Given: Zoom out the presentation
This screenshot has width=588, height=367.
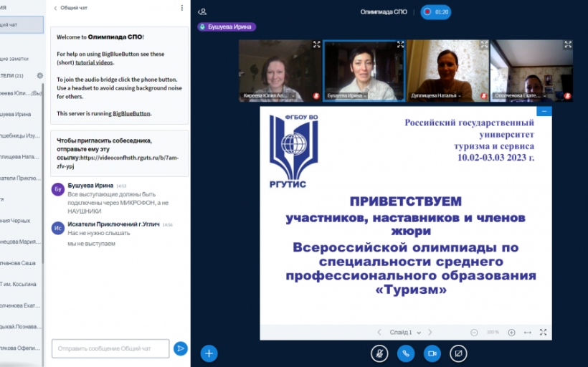Looking at the screenshot, I should click(x=474, y=333).
